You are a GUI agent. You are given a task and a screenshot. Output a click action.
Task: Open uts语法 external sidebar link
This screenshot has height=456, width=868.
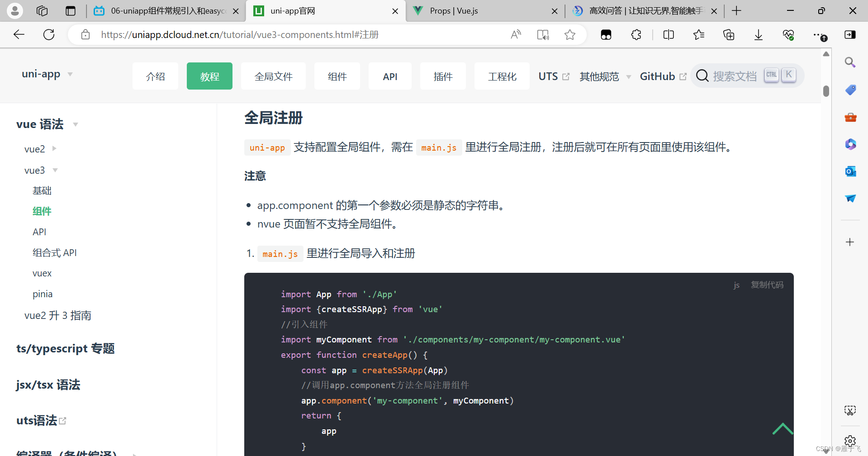(41, 420)
